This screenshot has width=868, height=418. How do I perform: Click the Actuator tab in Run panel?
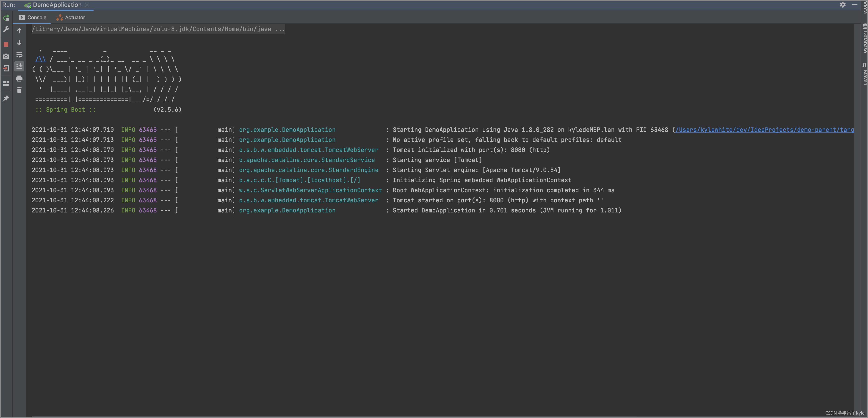(71, 17)
